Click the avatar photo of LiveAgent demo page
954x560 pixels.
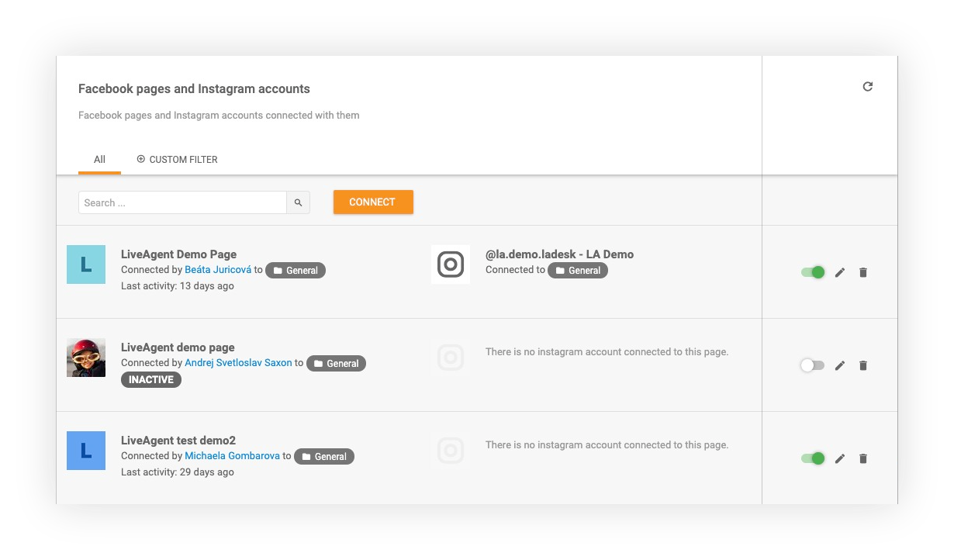(86, 358)
